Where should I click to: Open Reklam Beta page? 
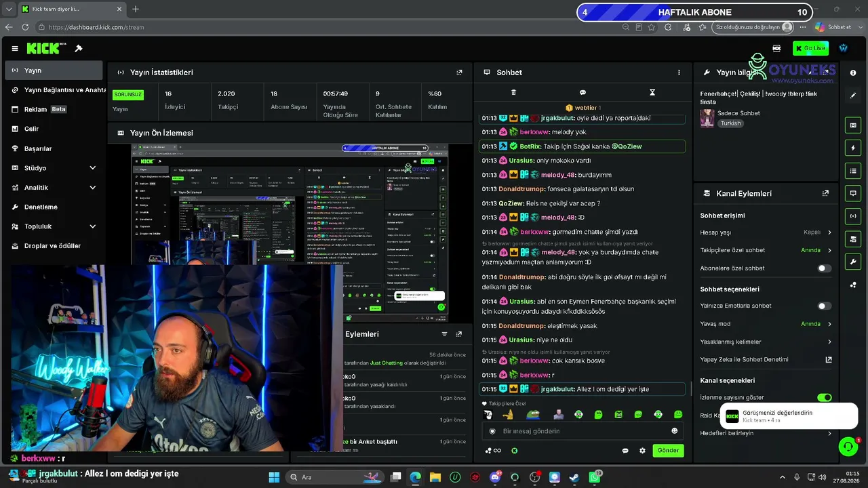tap(54, 109)
